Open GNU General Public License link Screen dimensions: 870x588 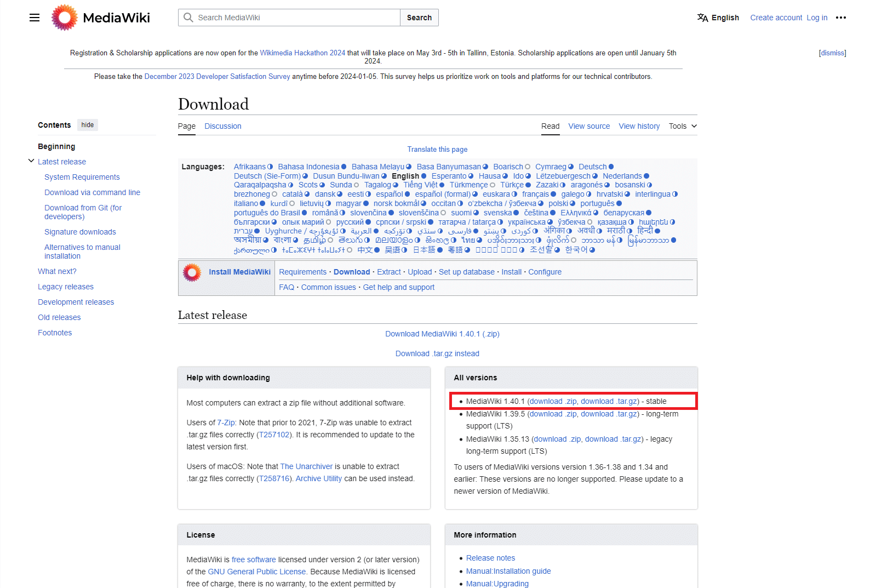(257, 572)
